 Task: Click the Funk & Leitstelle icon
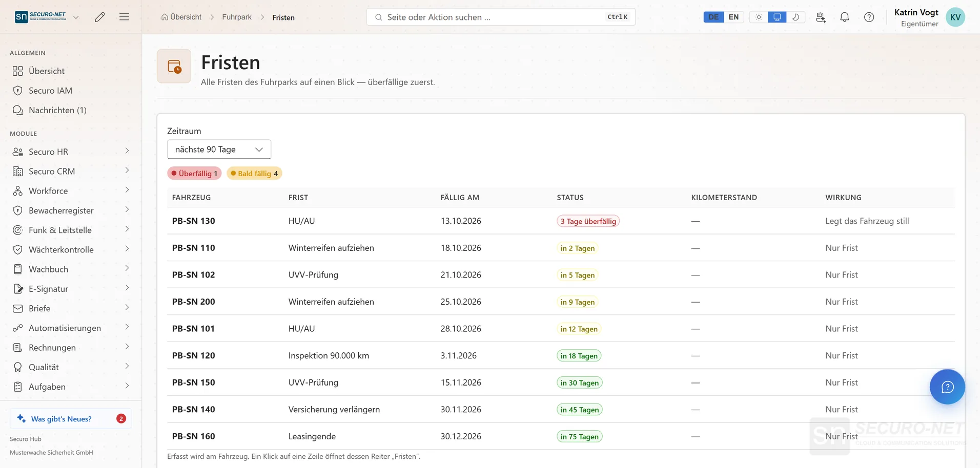tap(18, 230)
